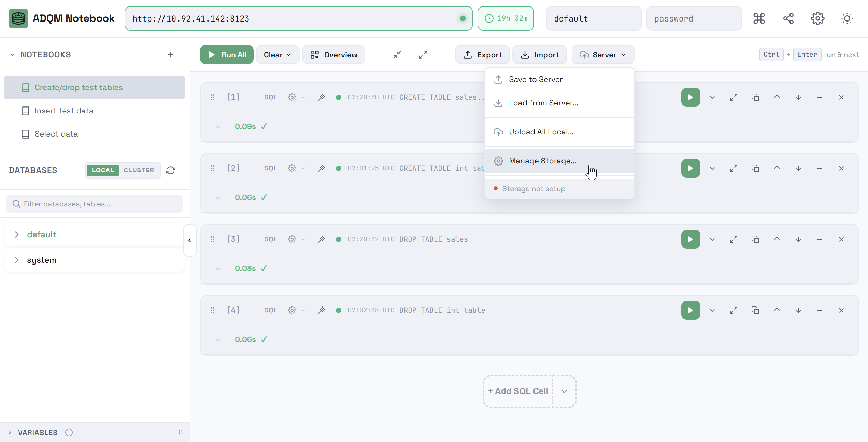Image resolution: width=868 pixels, height=442 pixels.
Task: Collapse all cells icon in toolbar
Action: 397,55
